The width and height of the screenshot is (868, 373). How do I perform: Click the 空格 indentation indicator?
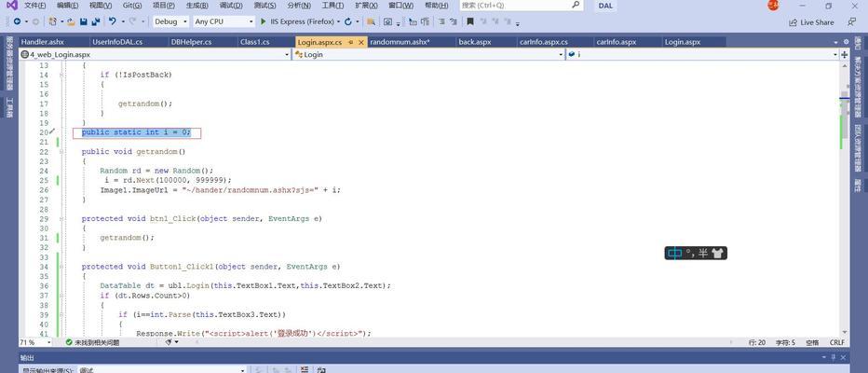tap(813, 342)
